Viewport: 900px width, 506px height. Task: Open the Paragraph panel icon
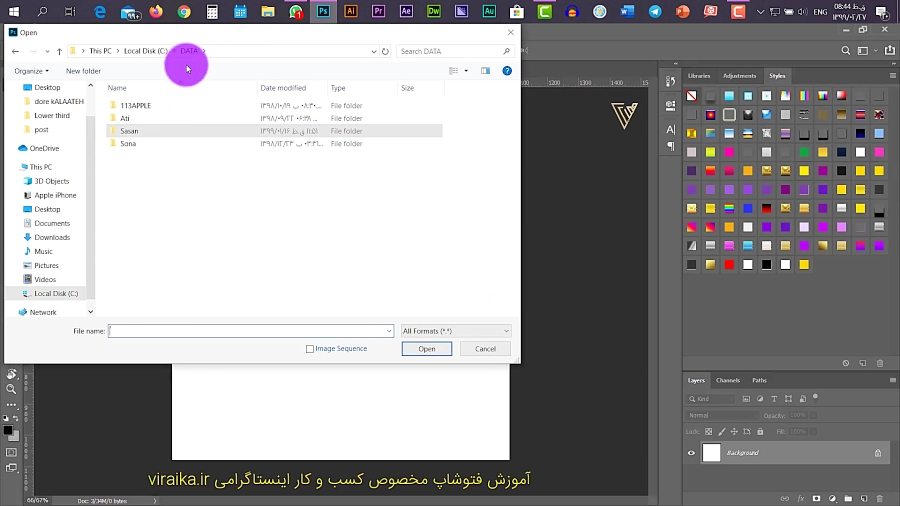[670, 147]
